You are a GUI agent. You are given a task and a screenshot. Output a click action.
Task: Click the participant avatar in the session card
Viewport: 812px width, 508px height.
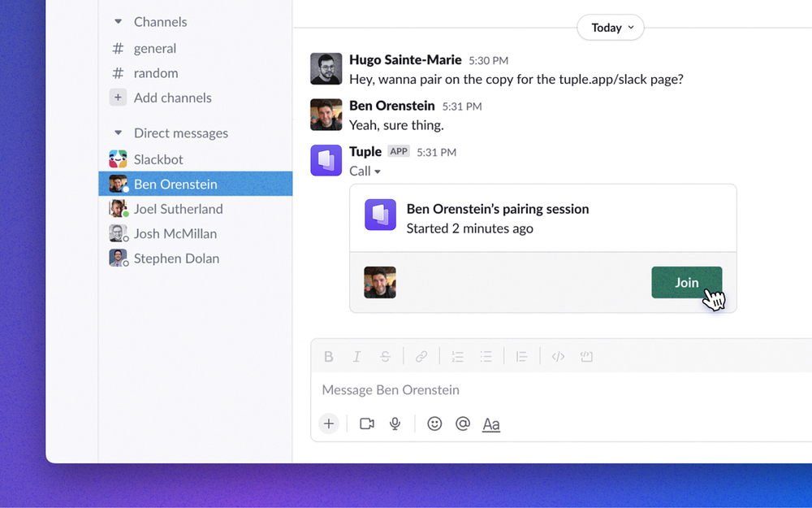(x=379, y=283)
